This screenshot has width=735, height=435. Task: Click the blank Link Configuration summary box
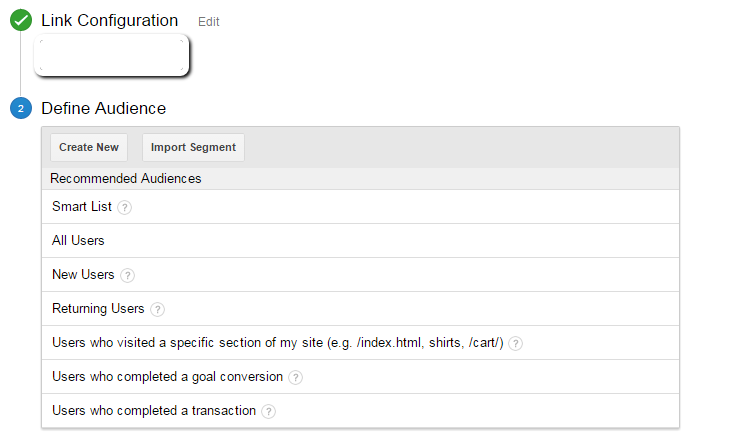point(112,55)
